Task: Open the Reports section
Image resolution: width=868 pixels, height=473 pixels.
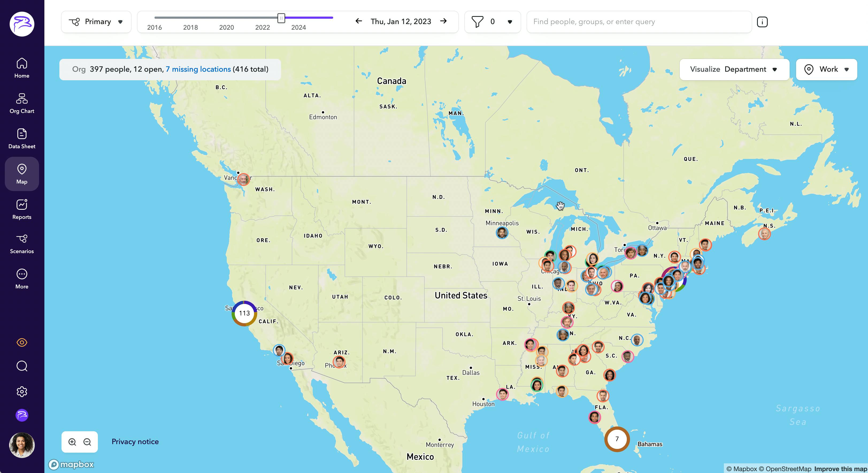Action: 22,209
